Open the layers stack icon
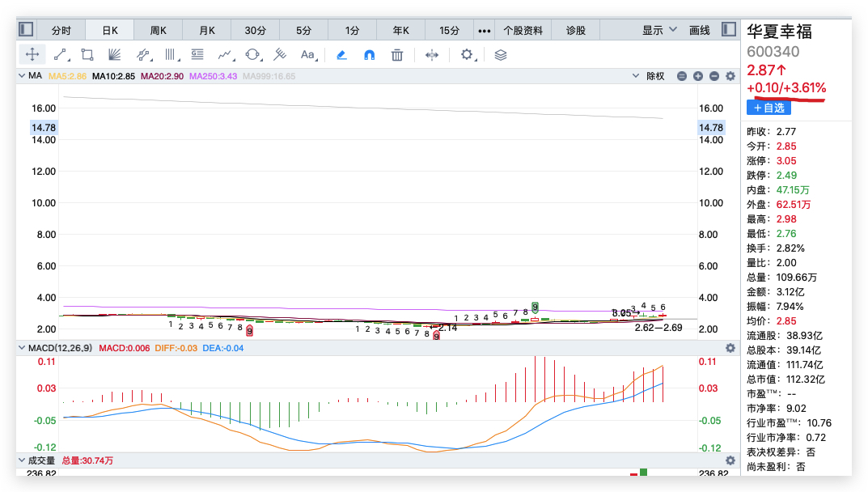 (501, 55)
